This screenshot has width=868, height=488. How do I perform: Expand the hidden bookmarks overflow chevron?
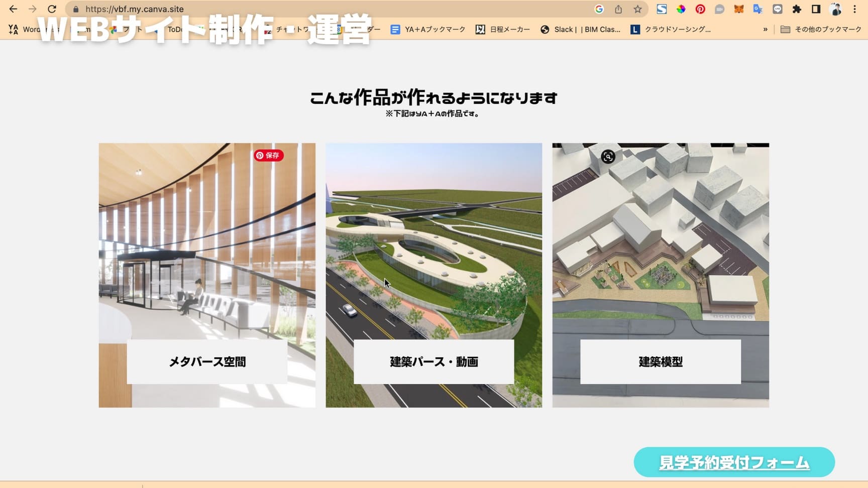coord(765,30)
